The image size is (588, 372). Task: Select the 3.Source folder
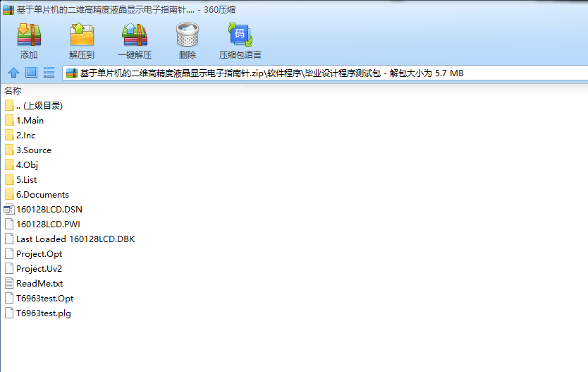(x=28, y=150)
